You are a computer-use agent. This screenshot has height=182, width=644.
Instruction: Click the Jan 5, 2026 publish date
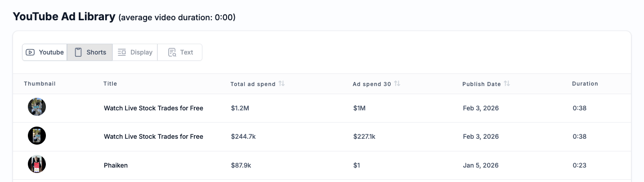point(481,165)
